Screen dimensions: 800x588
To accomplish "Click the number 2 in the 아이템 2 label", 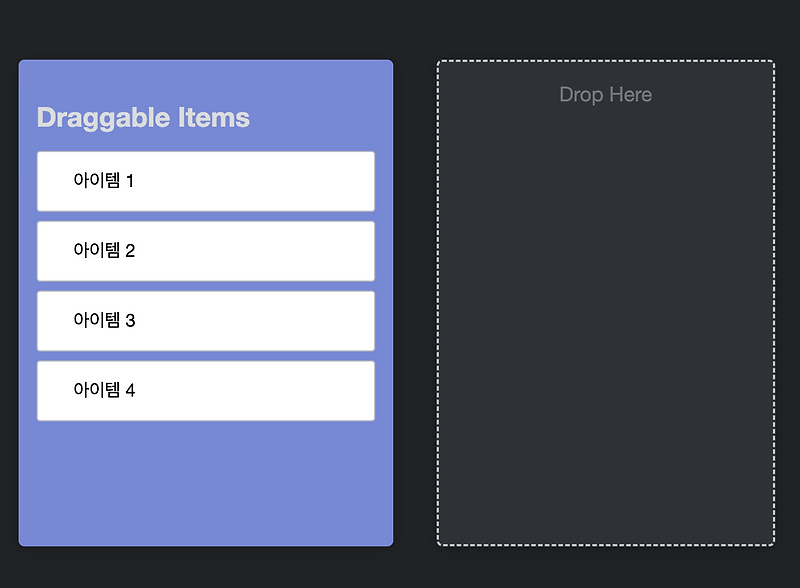I will [x=130, y=251].
